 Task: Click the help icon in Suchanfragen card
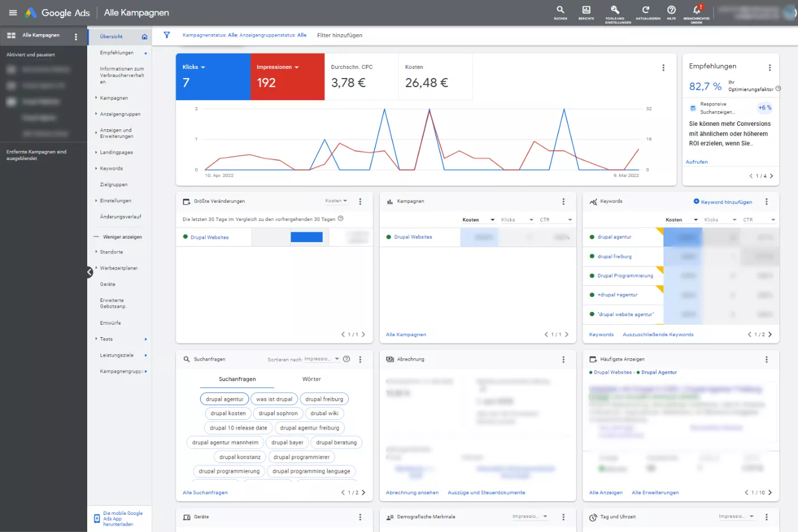point(346,359)
